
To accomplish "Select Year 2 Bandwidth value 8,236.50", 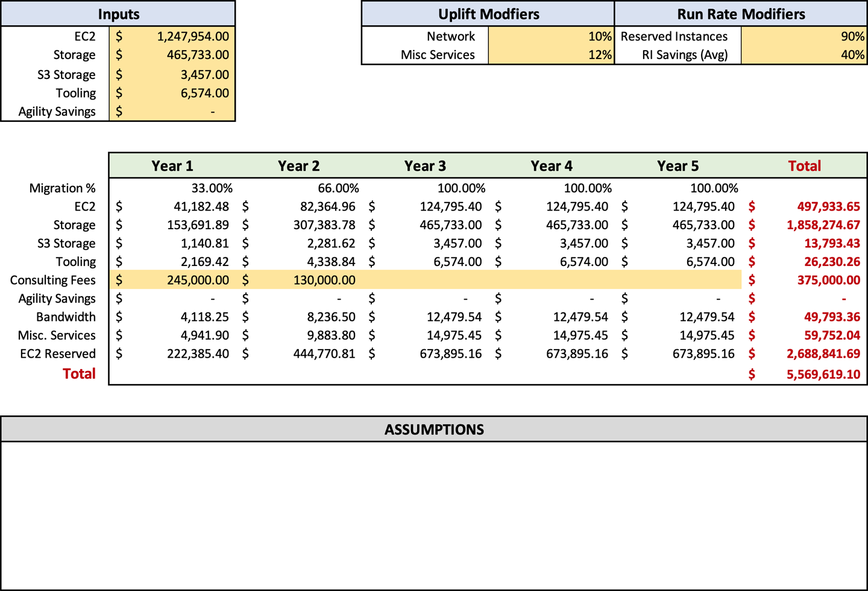I will point(332,317).
